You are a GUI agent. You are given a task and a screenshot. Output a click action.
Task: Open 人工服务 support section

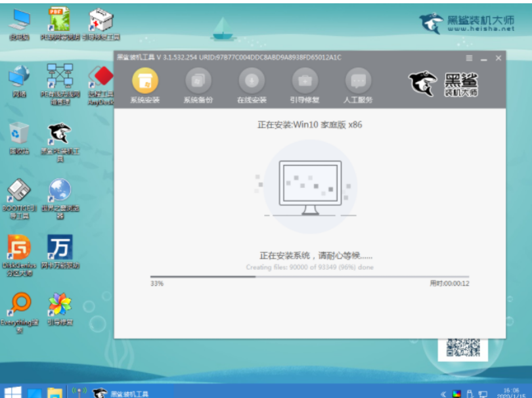coord(358,85)
